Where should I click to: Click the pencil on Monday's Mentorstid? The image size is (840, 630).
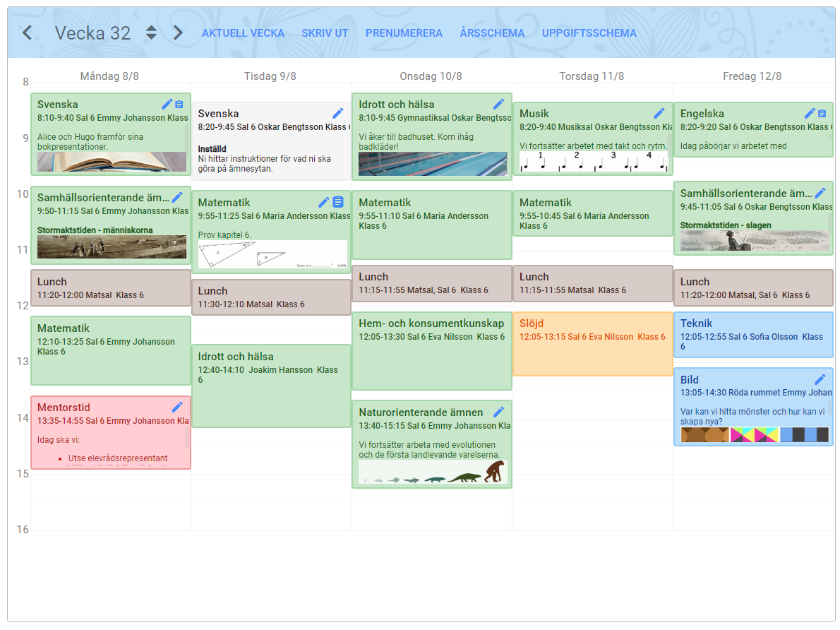click(177, 407)
